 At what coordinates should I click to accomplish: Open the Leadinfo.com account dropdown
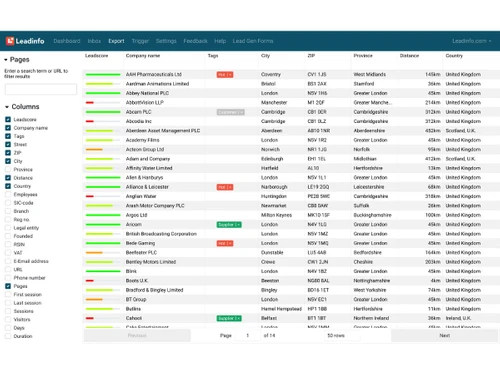click(472, 41)
